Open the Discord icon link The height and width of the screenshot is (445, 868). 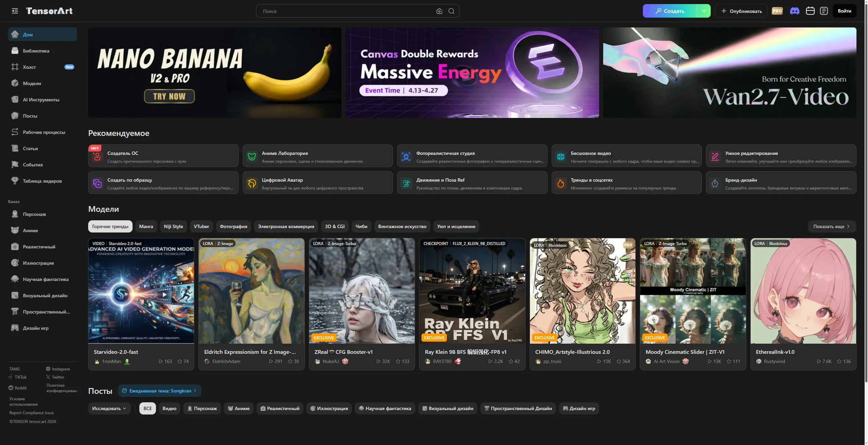click(x=794, y=11)
